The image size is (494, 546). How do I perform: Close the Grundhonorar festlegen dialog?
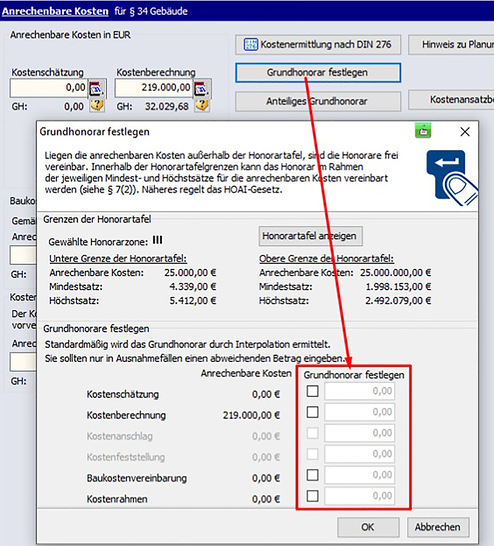465,132
